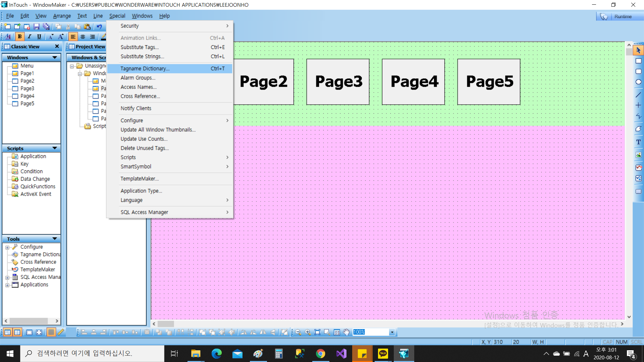Close the Classic View panel
Viewport: 644px width, 362px height.
pyautogui.click(x=57, y=46)
